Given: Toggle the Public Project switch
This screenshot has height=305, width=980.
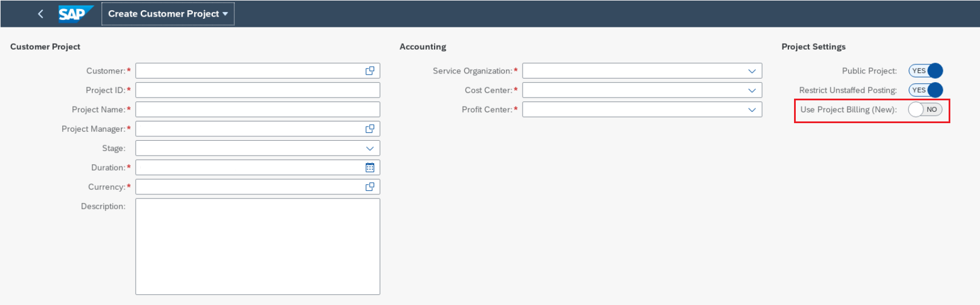Looking at the screenshot, I should click(x=925, y=71).
